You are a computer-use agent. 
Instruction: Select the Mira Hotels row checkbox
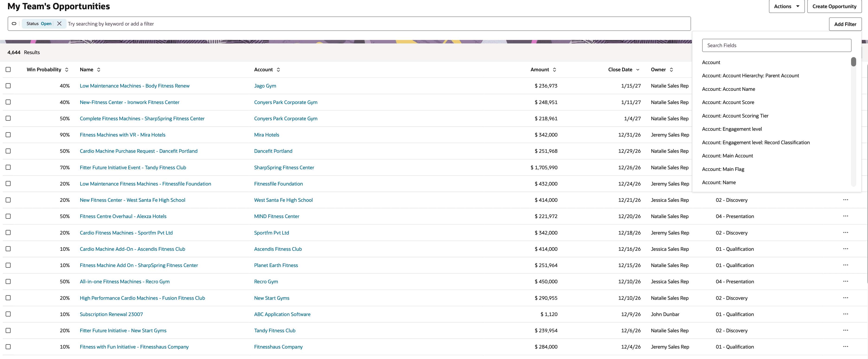tap(8, 135)
